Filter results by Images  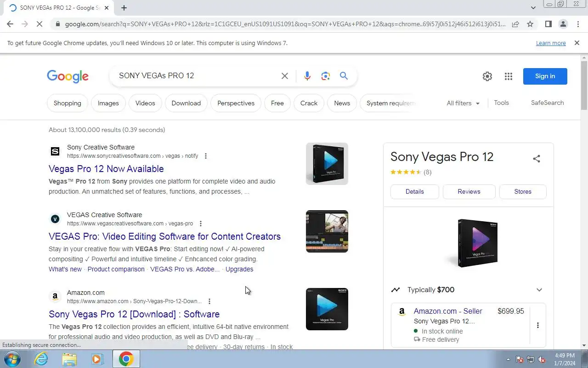108,103
